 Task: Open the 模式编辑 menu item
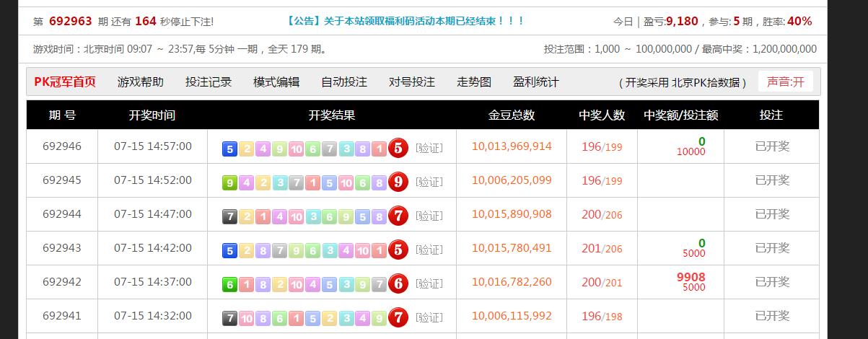[276, 82]
